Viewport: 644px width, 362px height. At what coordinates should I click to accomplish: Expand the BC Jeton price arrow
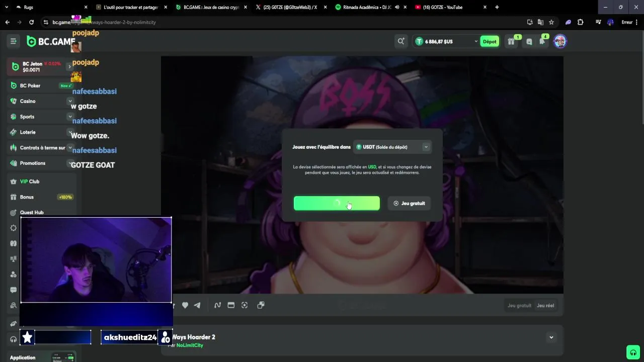[69, 66]
